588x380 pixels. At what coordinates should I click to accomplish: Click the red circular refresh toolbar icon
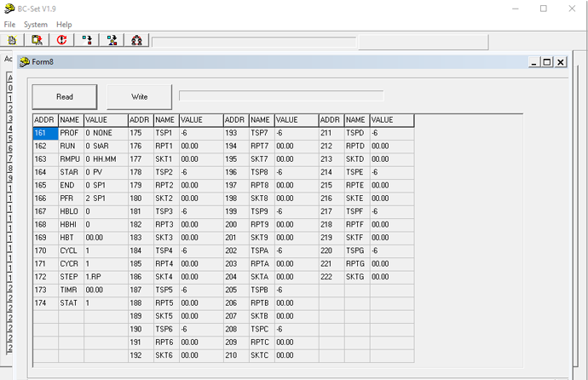click(62, 40)
